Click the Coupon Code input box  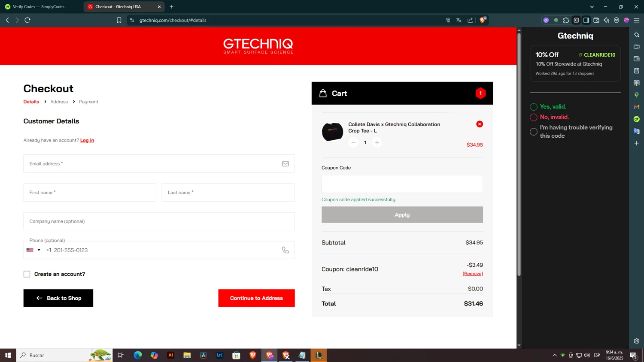tap(402, 184)
